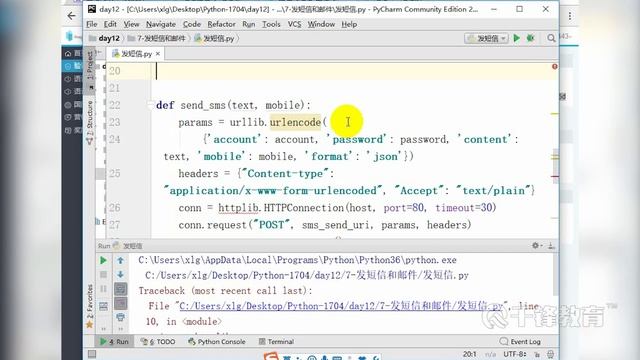Click the Run console vertical scrollbar
This screenshot has width=640, height=360.
point(556,274)
